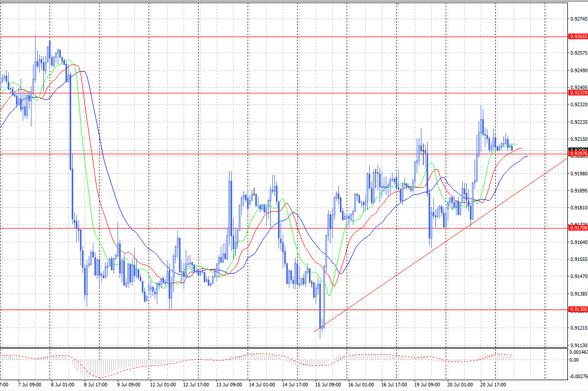This screenshot has height=391, width=588.
Task: Click the 13 Jul 09:00 time label
Action: pyautogui.click(x=228, y=385)
